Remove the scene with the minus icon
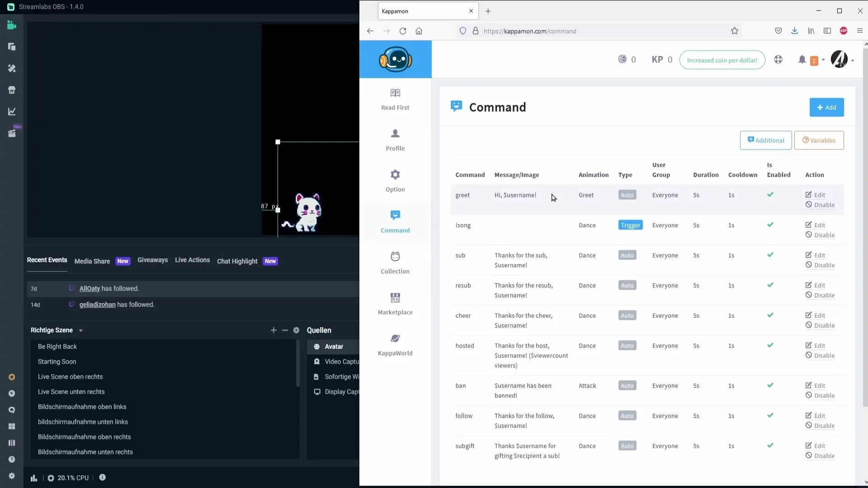Image resolution: width=868 pixels, height=488 pixels. tap(285, 330)
